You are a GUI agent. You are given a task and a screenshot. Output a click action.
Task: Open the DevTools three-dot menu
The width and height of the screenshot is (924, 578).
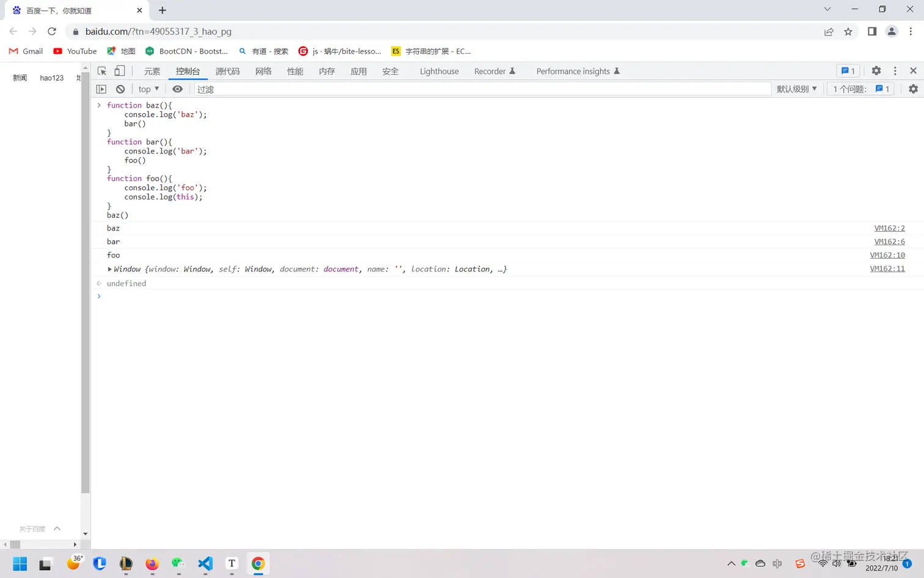click(895, 71)
